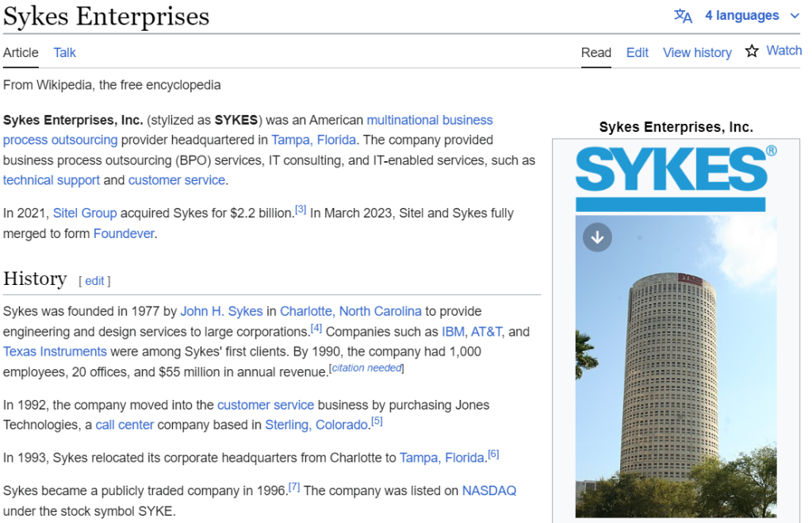Open the technical support link
The height and width of the screenshot is (523, 812).
click(52, 180)
